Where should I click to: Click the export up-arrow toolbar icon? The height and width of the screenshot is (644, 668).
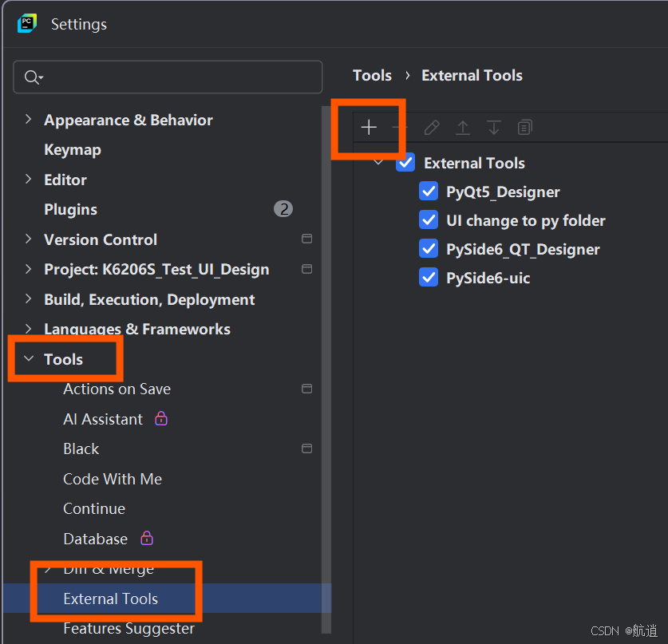462,127
